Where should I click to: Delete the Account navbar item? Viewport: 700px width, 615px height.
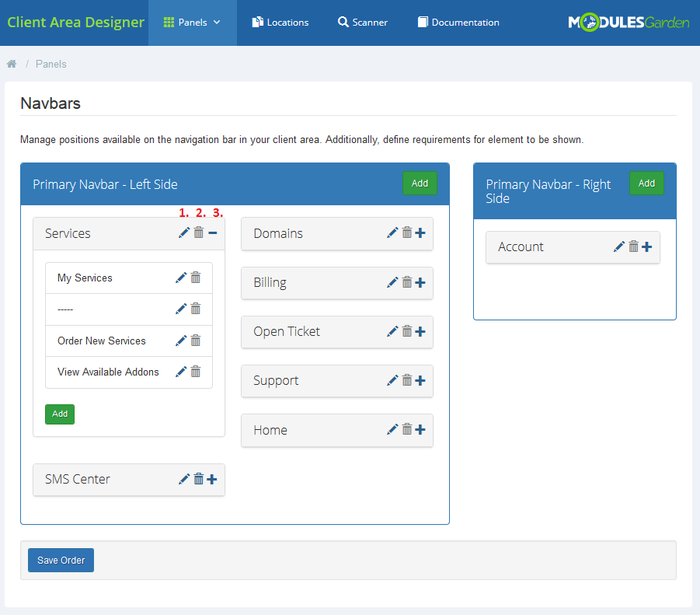click(x=633, y=246)
